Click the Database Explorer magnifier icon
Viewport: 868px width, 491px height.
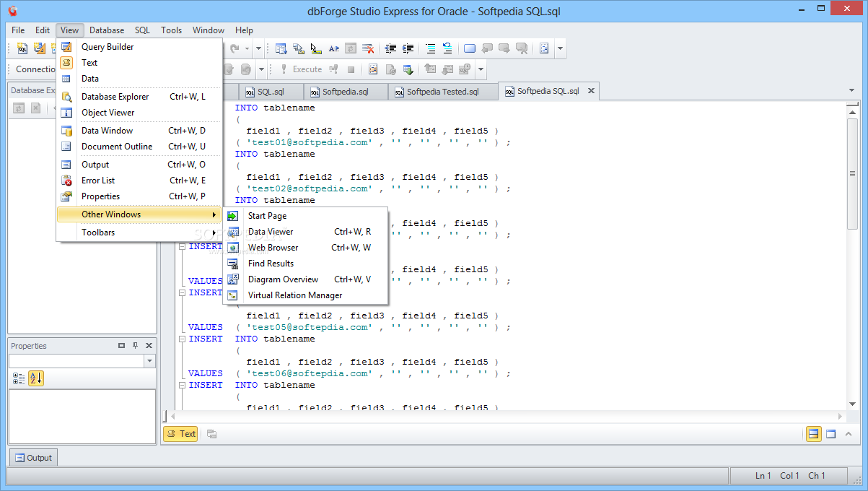pyautogui.click(x=66, y=97)
